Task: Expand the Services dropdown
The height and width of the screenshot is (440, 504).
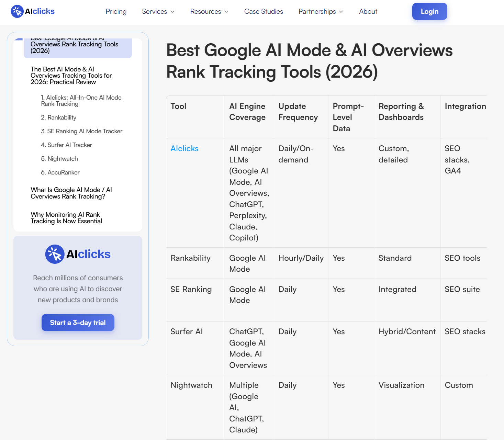Action: (x=158, y=11)
